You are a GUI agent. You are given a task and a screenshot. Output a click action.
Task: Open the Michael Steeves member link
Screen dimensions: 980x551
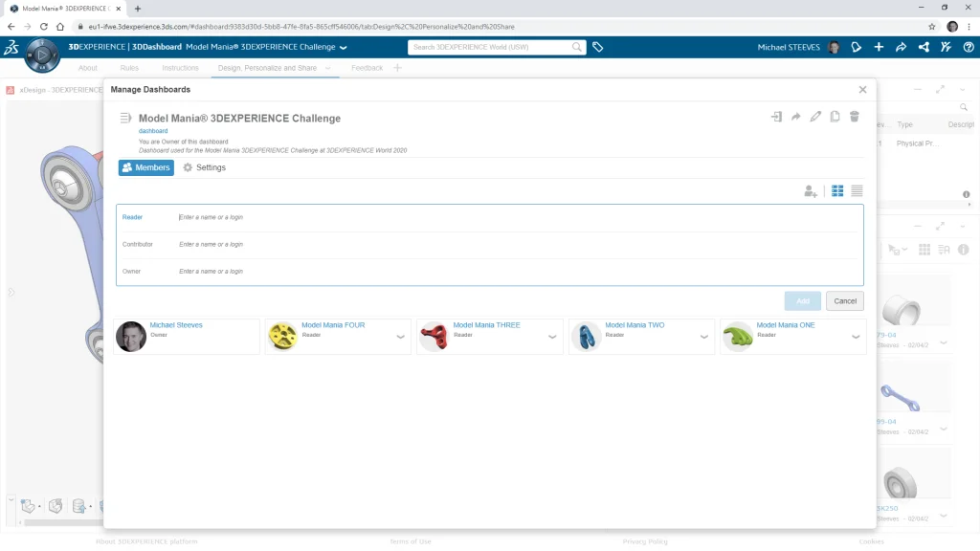point(176,325)
